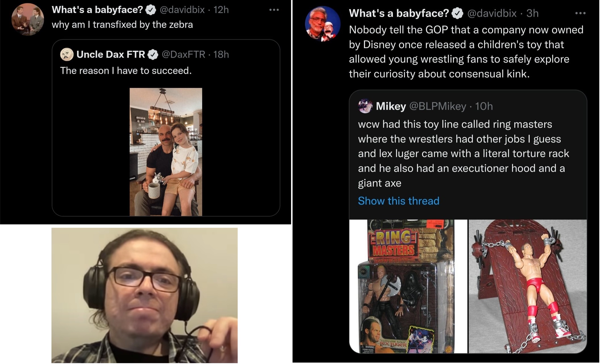Open the @BLPMikey handle

[438, 106]
